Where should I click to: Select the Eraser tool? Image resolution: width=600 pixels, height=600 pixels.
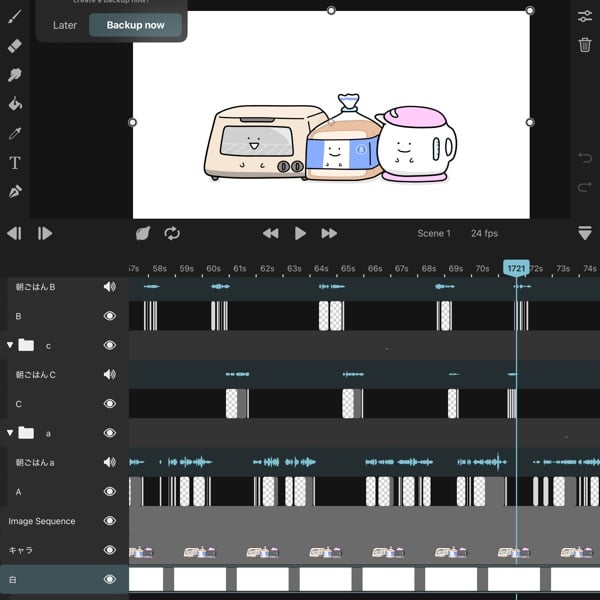pos(15,46)
